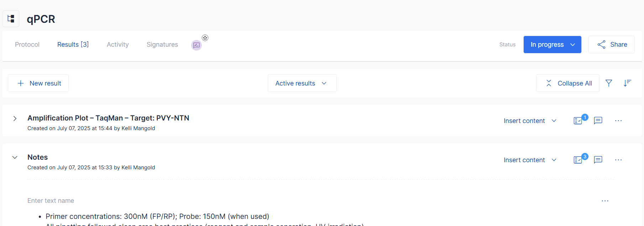The width and height of the screenshot is (644, 226).
Task: Open the navigation tree panel icon
Action: pyautogui.click(x=11, y=19)
